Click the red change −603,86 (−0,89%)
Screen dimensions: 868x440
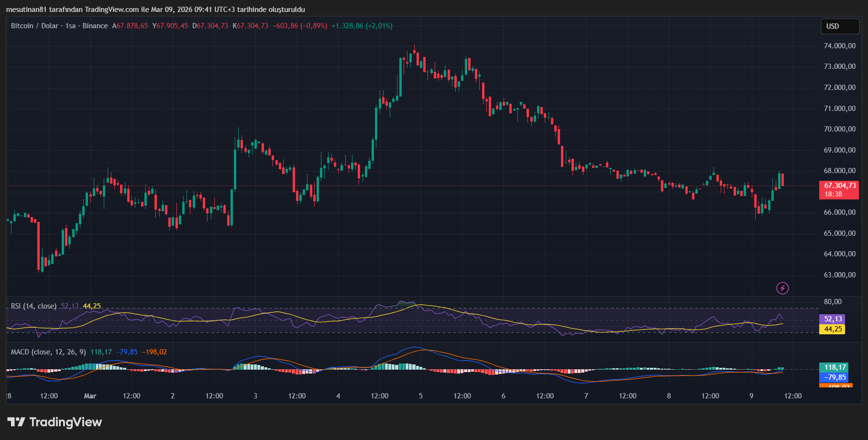coord(300,26)
